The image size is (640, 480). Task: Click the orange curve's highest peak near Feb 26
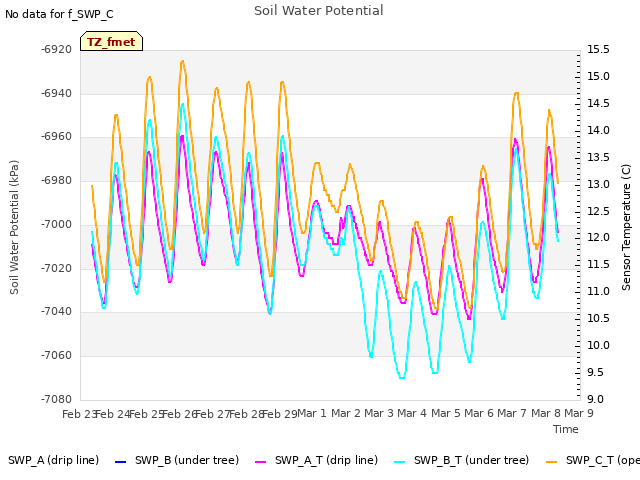[182, 61]
